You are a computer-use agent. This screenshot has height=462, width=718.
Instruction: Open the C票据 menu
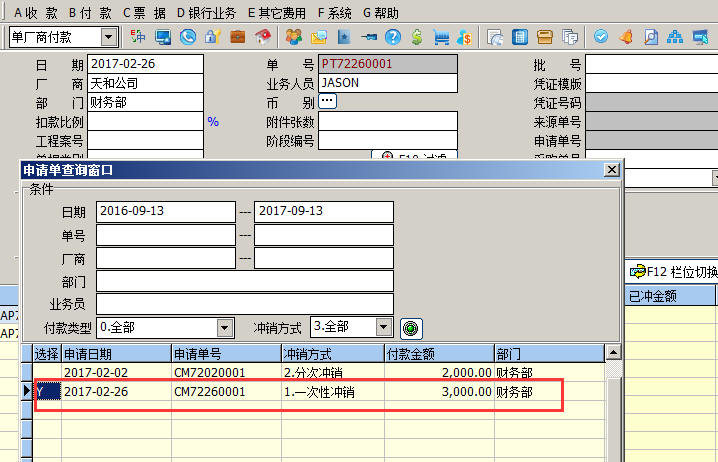(144, 13)
